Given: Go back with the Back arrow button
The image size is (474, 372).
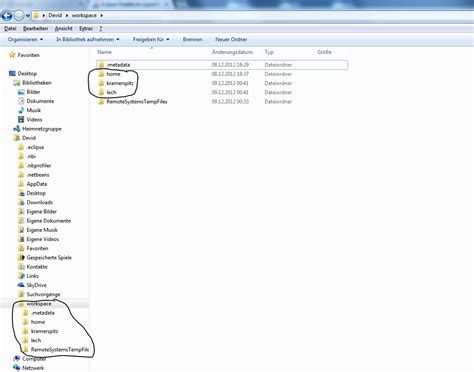Looking at the screenshot, I should pyautogui.click(x=7, y=15).
